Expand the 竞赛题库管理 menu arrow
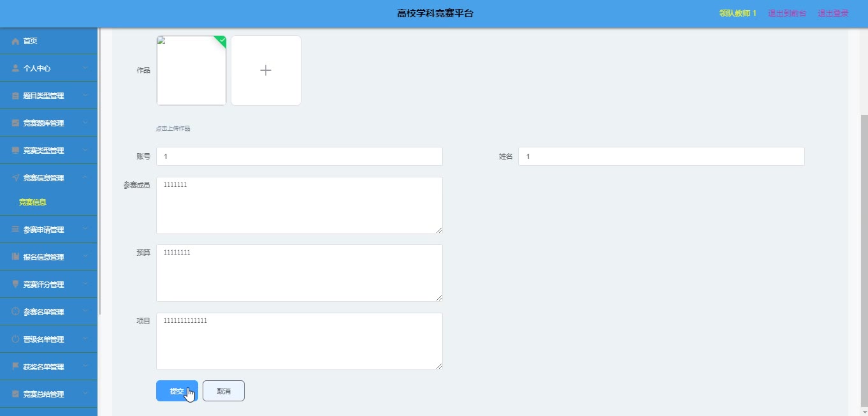The image size is (868, 416). (x=85, y=123)
